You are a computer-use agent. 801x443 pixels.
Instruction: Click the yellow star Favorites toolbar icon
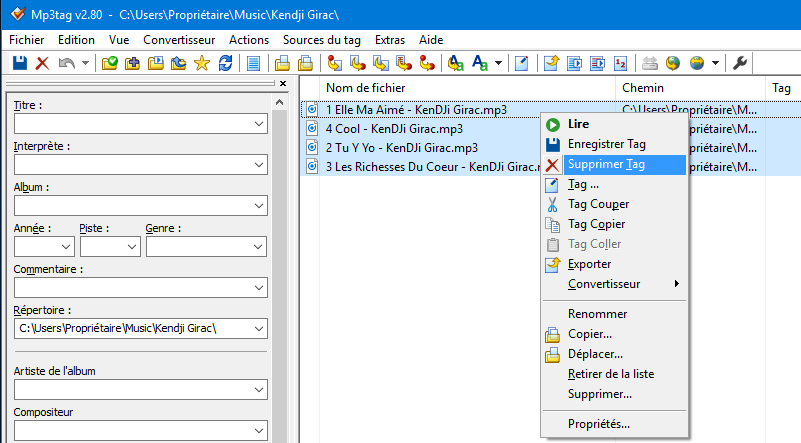click(x=202, y=63)
